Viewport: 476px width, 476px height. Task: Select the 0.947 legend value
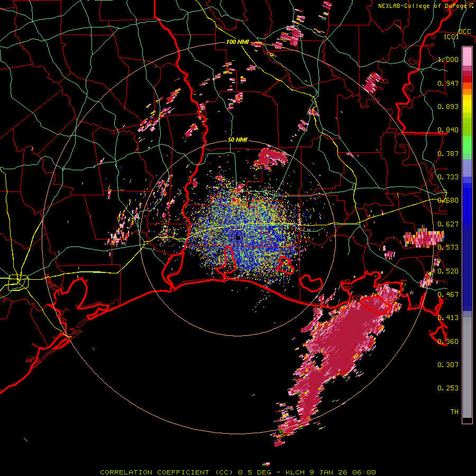pos(448,83)
